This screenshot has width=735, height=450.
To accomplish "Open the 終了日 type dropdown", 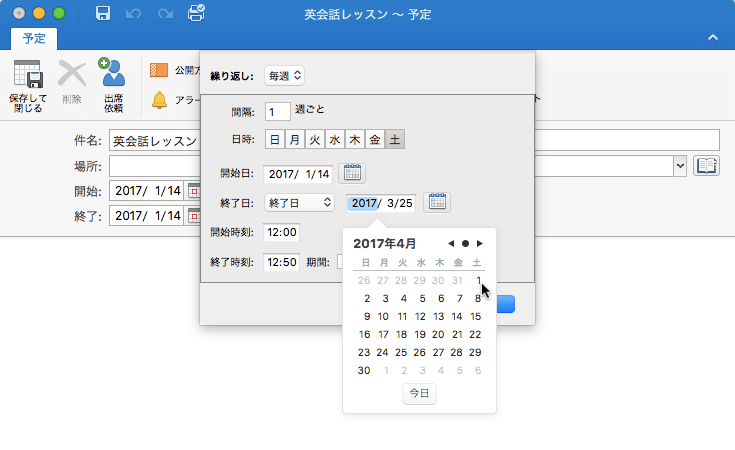I will click(x=300, y=202).
